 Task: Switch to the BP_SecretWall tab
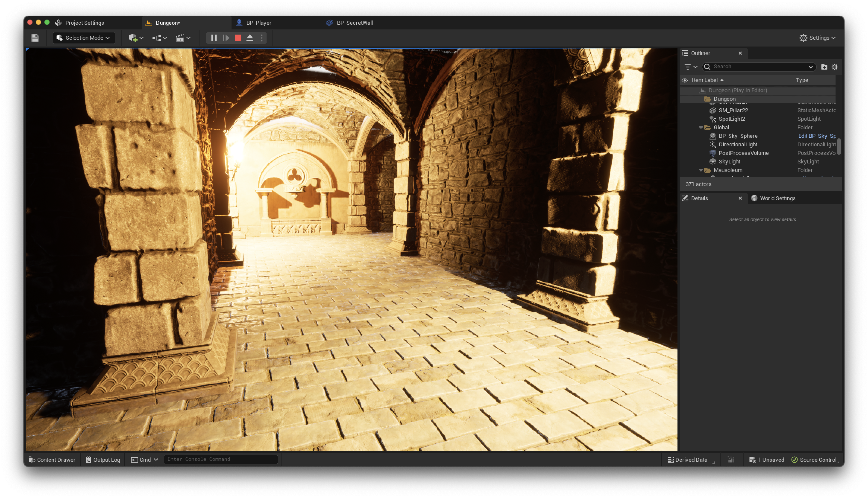355,23
